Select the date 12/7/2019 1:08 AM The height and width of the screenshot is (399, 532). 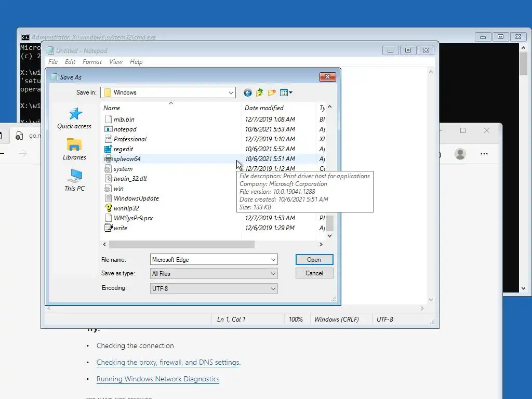click(270, 119)
